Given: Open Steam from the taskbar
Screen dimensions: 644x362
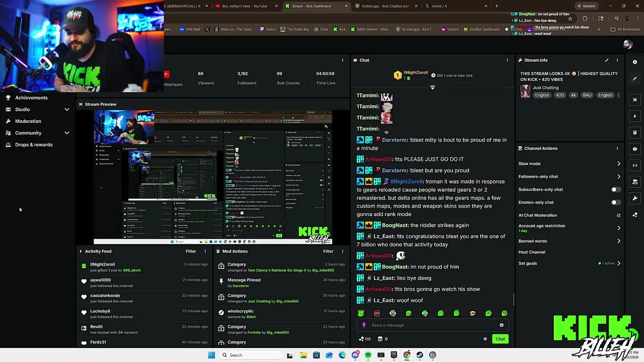Looking at the screenshot, I should click(420, 355).
